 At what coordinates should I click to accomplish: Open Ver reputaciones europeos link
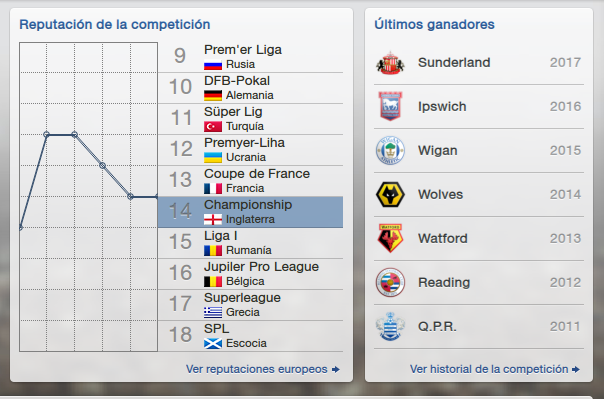click(263, 369)
